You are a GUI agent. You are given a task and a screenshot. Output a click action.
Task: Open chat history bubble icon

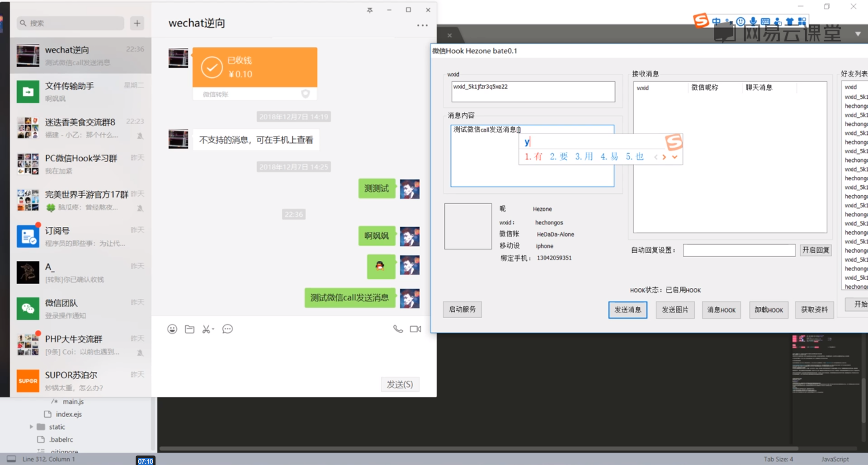click(227, 329)
